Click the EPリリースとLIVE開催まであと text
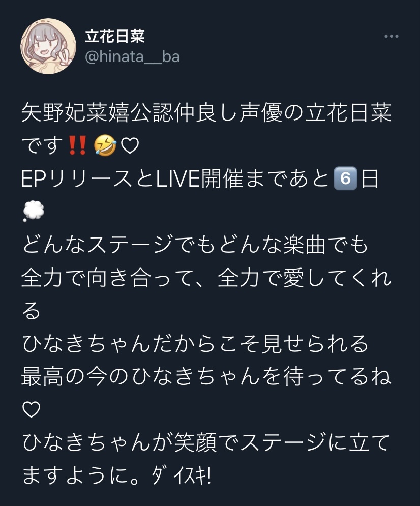 pyautogui.click(x=175, y=178)
